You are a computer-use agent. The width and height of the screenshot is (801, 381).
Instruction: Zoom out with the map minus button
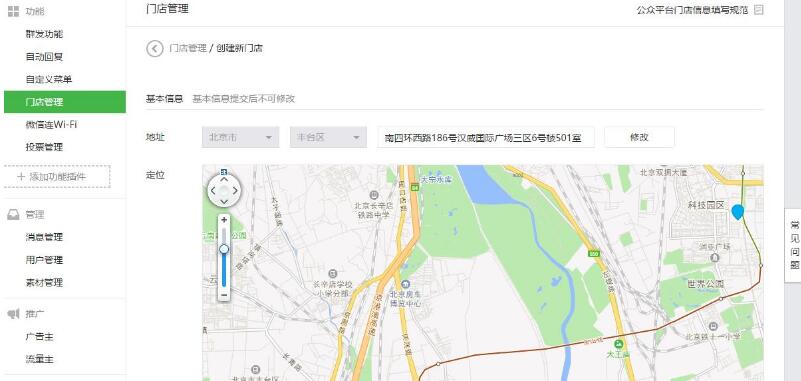[224, 295]
